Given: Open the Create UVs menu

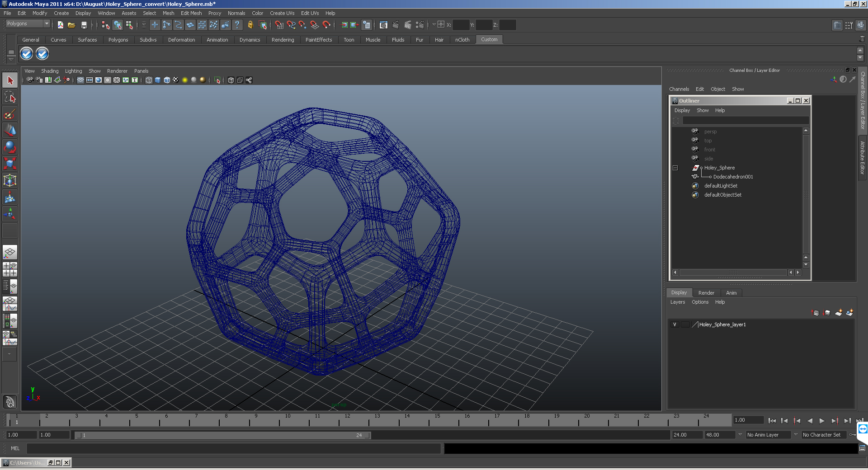Looking at the screenshot, I should coord(282,13).
